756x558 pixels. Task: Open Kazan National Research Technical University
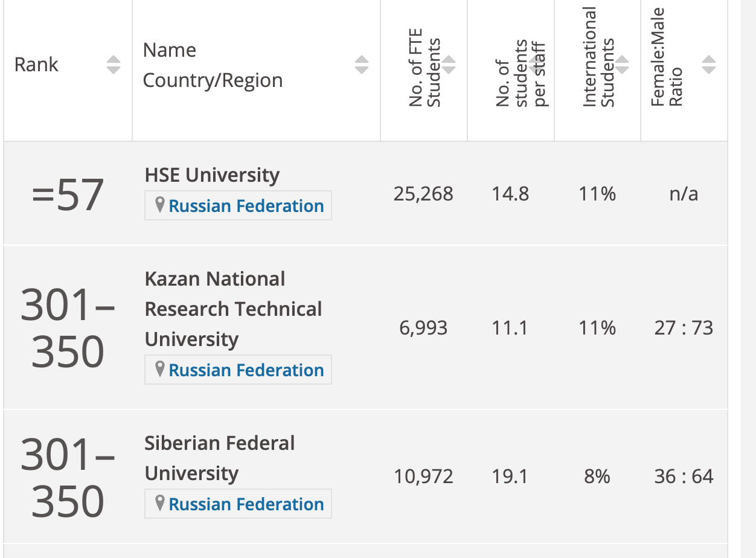coord(233,309)
